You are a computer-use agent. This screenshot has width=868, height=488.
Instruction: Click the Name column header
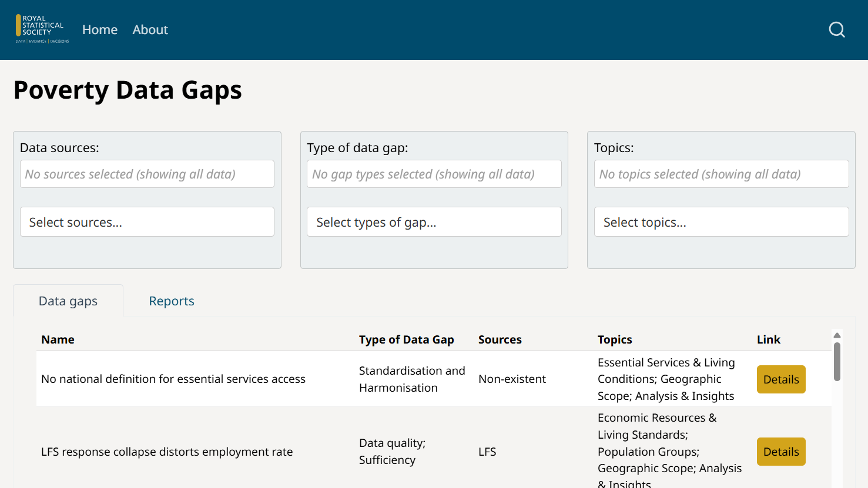(x=58, y=339)
